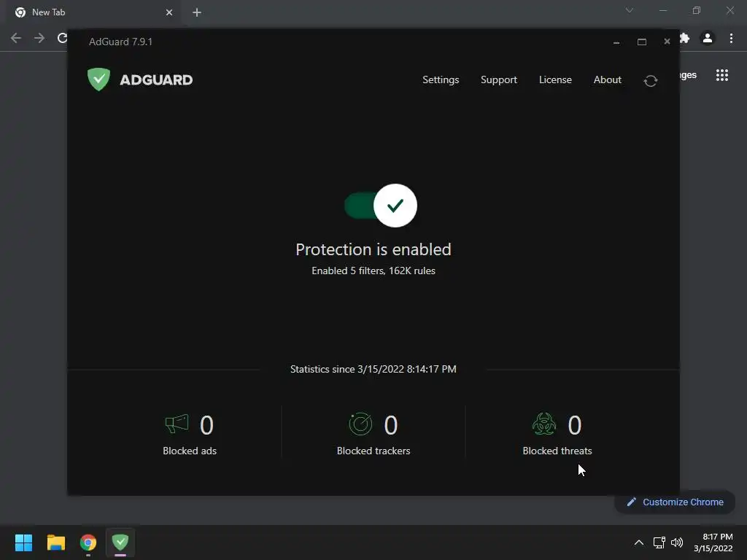Click the Statistics since date text
Image resolution: width=747 pixels, height=560 pixels.
(373, 369)
